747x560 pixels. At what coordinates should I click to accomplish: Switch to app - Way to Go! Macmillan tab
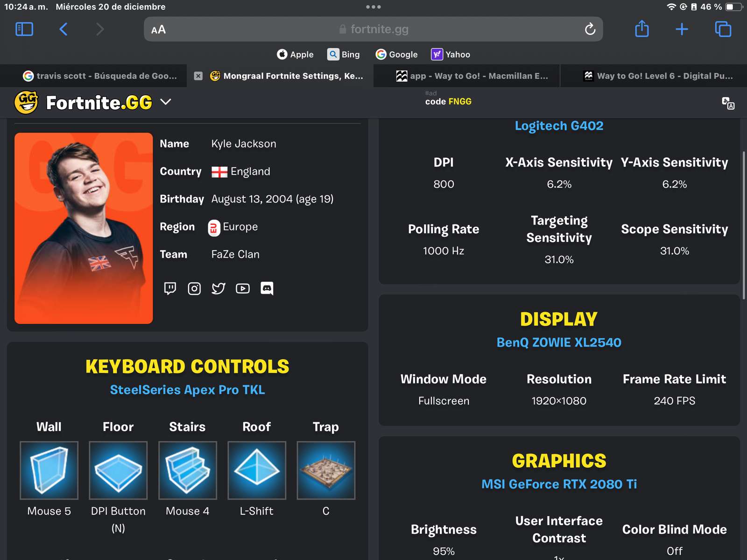[467, 76]
